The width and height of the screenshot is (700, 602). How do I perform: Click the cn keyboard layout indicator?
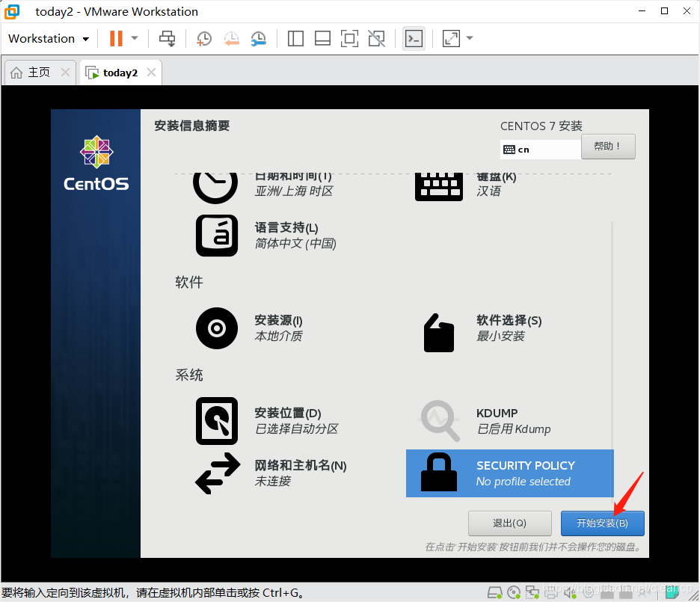tap(541, 150)
